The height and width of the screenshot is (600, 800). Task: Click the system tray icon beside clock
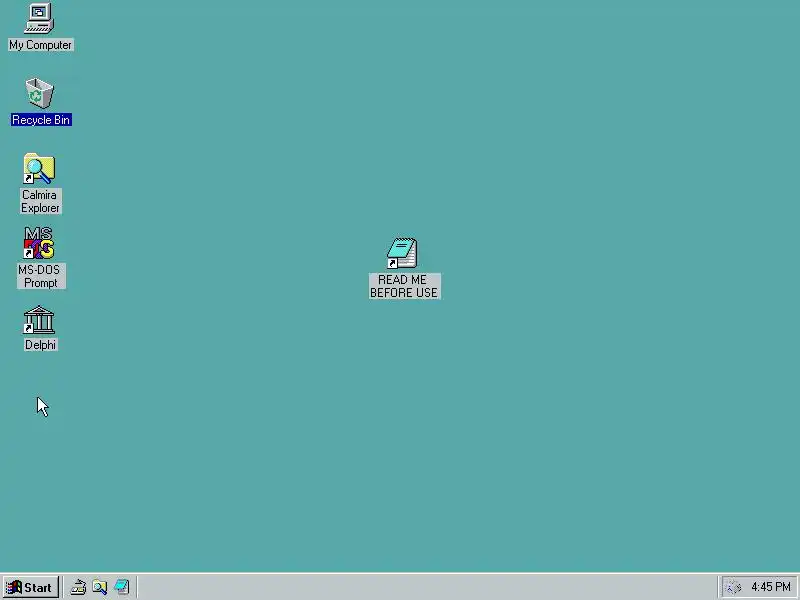tap(734, 588)
